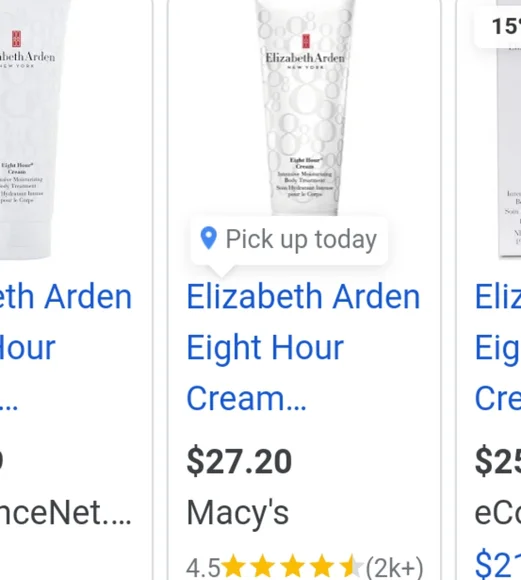
Task: Click the Pick up today badge
Action: click(289, 241)
